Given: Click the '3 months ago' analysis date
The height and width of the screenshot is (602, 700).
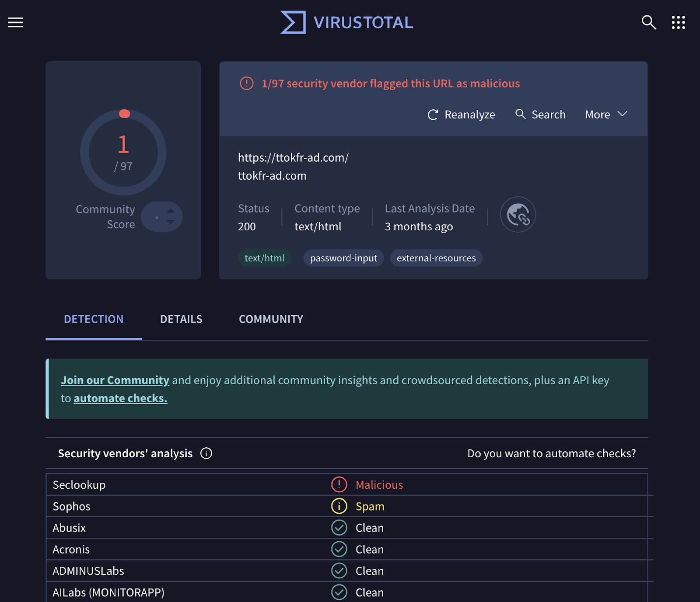Looking at the screenshot, I should pyautogui.click(x=419, y=226).
